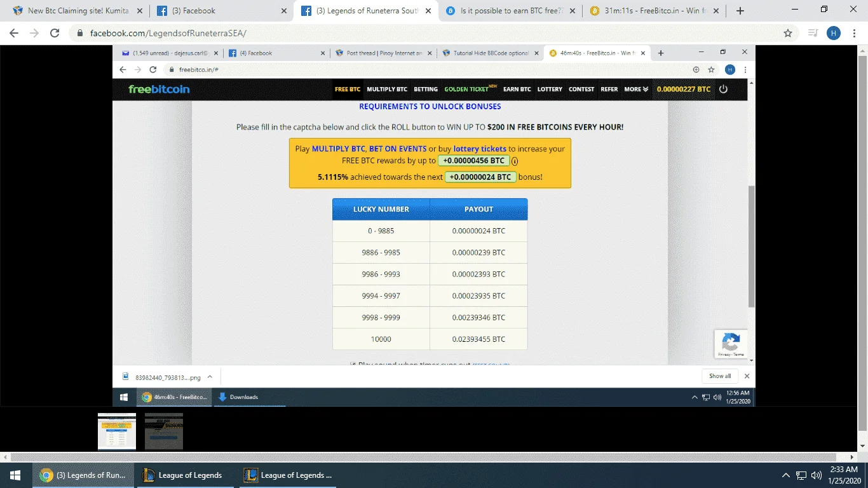Click 'lottery tickets' link in yellow box
868x488 pixels.
click(480, 149)
